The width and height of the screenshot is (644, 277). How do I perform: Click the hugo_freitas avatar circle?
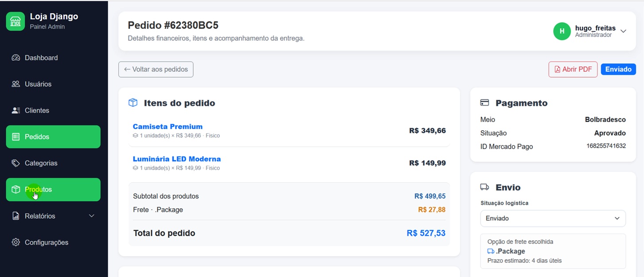[562, 31]
